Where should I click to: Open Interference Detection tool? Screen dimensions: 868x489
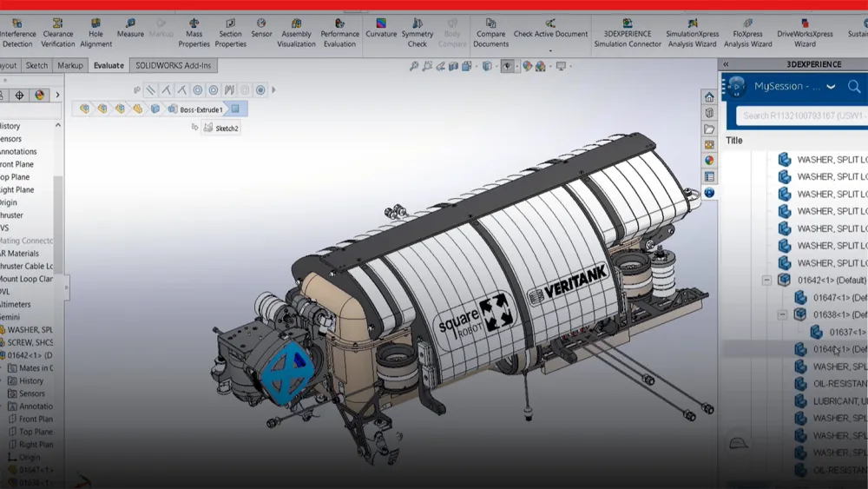click(16, 33)
